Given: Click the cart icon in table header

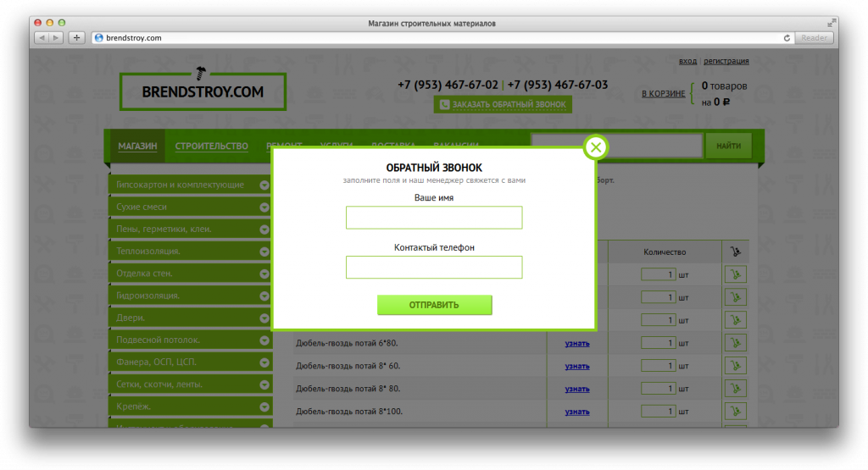Looking at the screenshot, I should pyautogui.click(x=735, y=252).
